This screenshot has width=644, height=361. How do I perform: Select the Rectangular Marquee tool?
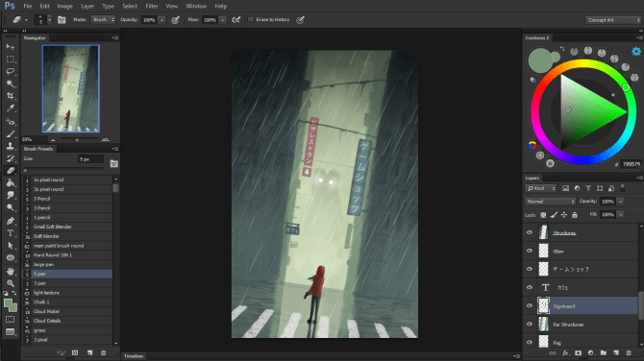(x=11, y=60)
